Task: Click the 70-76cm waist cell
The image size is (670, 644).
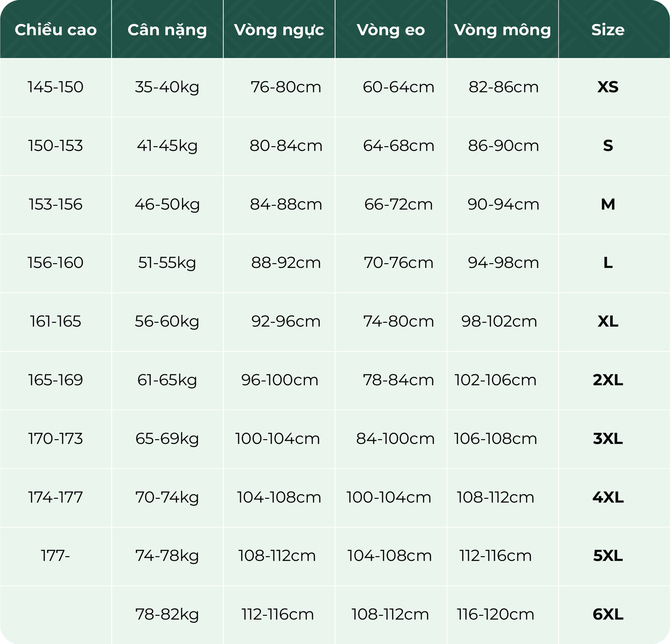Action: tap(398, 263)
